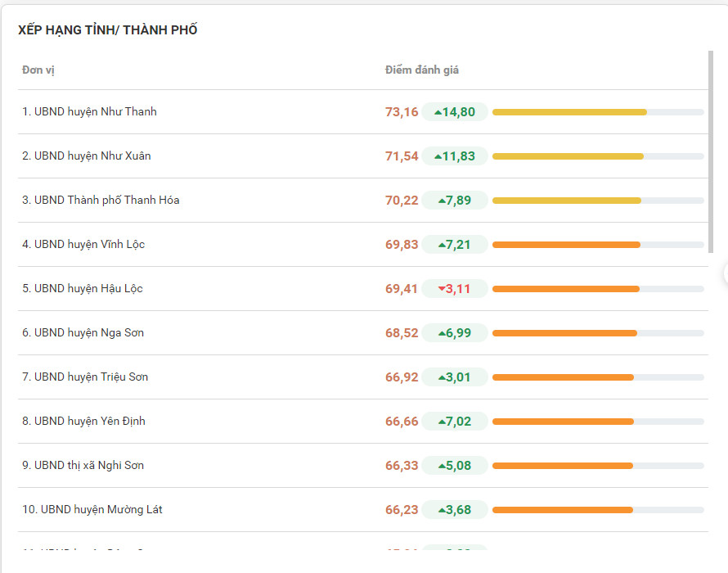This screenshot has width=728, height=573.
Task: Click the green up-arrow badge 14,80
Action: [x=455, y=112]
